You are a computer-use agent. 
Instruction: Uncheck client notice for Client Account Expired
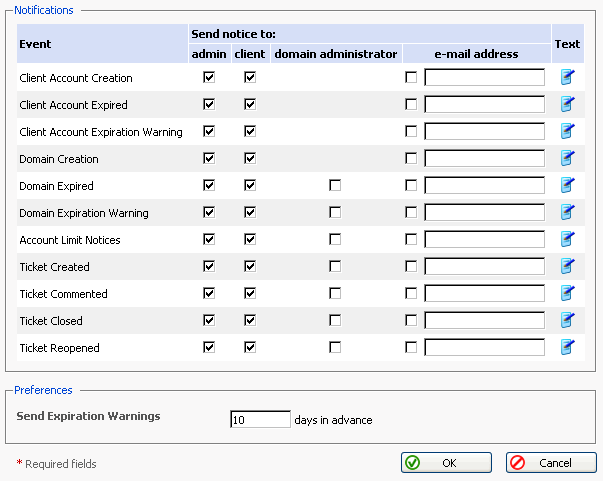coord(250,104)
